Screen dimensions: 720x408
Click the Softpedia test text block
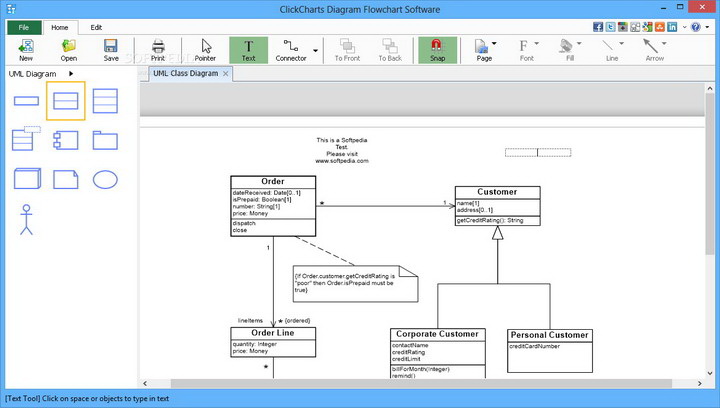pyautogui.click(x=342, y=151)
